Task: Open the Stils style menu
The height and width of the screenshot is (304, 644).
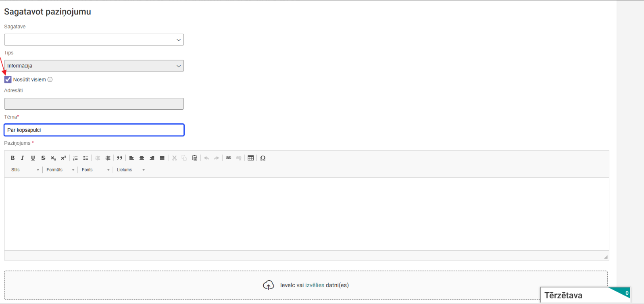Action: click(25, 170)
